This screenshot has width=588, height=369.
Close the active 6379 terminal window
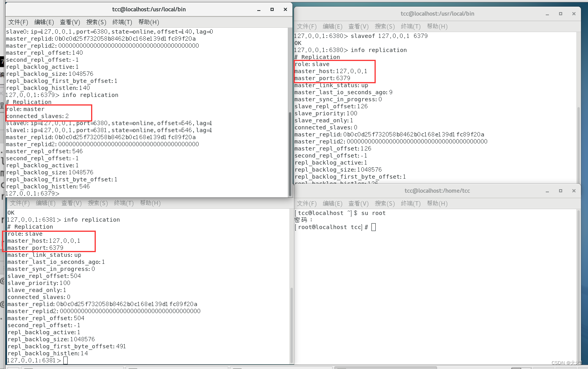(x=285, y=9)
